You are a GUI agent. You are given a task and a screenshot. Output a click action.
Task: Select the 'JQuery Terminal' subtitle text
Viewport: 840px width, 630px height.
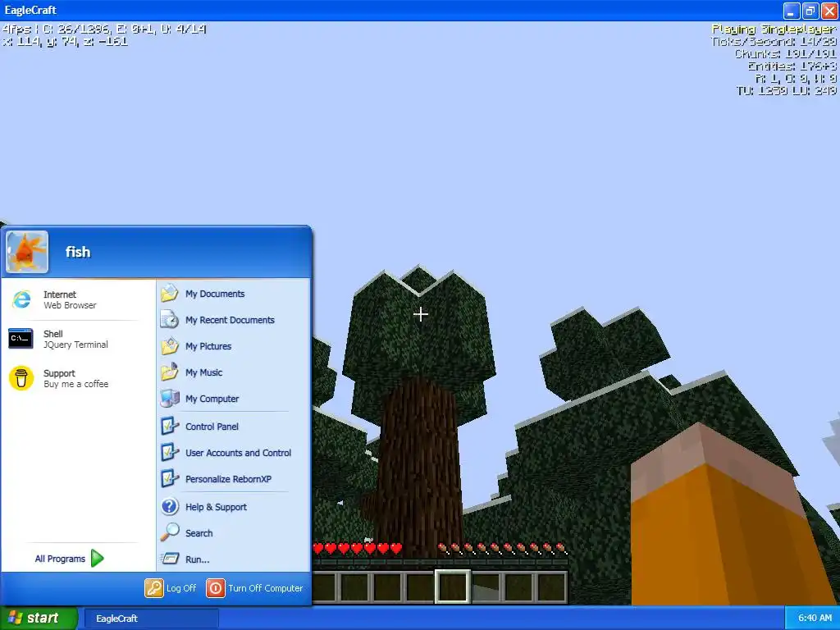pyautogui.click(x=75, y=345)
